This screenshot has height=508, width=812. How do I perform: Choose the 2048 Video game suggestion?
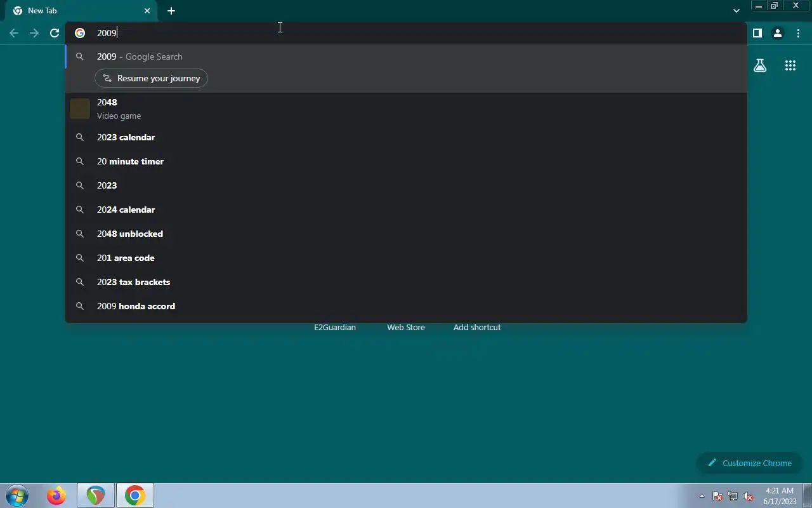coord(406,109)
